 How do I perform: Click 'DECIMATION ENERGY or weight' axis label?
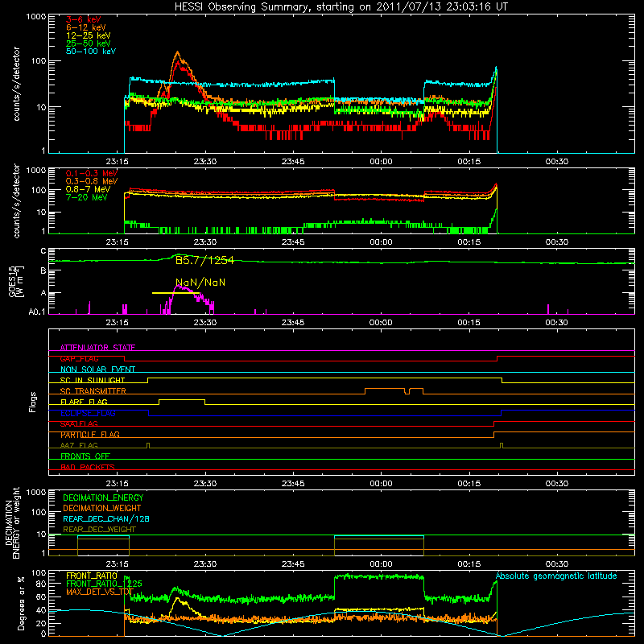point(12,523)
